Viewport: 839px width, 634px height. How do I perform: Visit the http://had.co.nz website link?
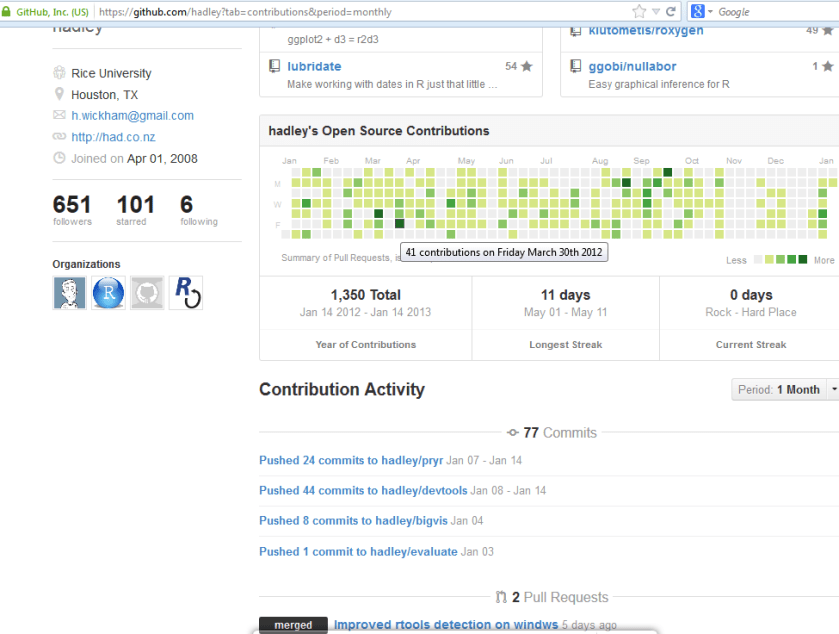point(113,137)
